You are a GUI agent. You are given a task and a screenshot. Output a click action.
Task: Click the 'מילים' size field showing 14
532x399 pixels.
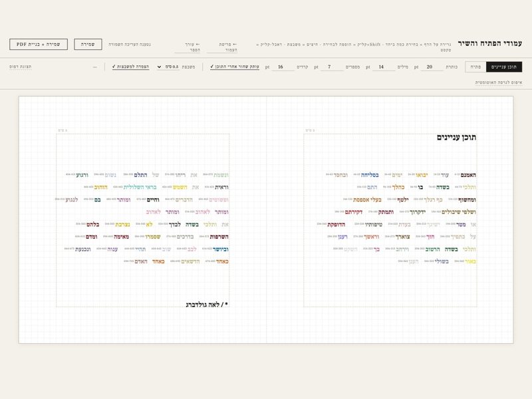click(x=384, y=67)
